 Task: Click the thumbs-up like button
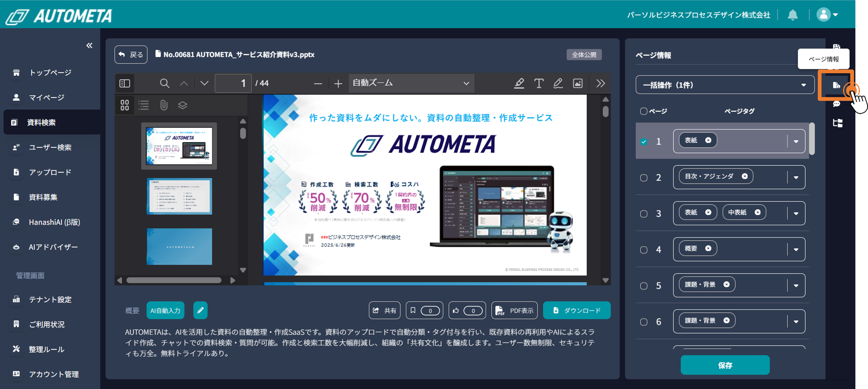467,310
